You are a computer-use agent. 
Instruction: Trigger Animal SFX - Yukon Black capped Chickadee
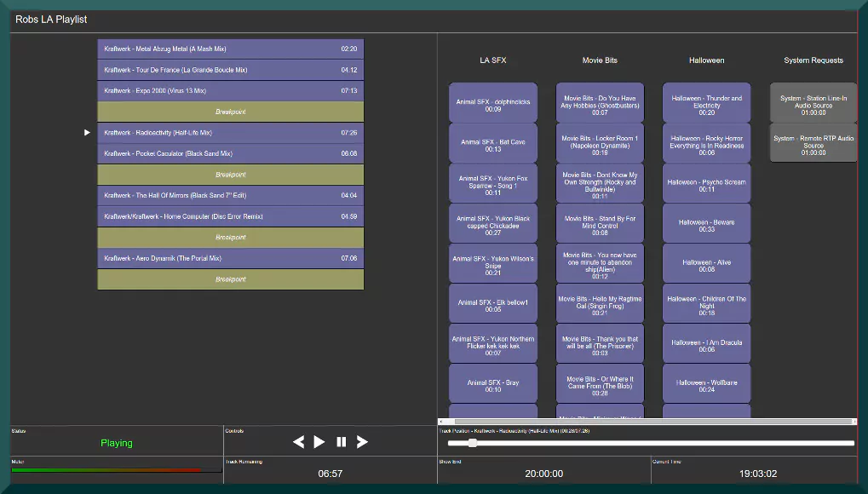coord(492,223)
